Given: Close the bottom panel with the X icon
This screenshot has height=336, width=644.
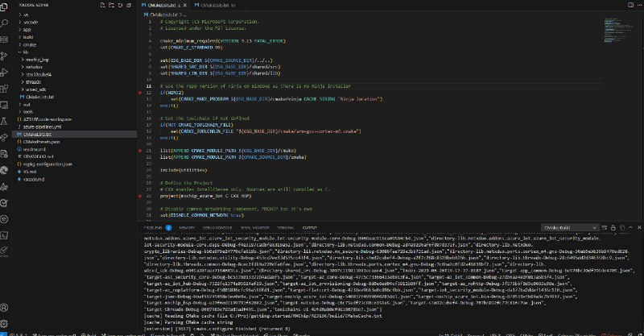Looking at the screenshot, I should click(639, 227).
